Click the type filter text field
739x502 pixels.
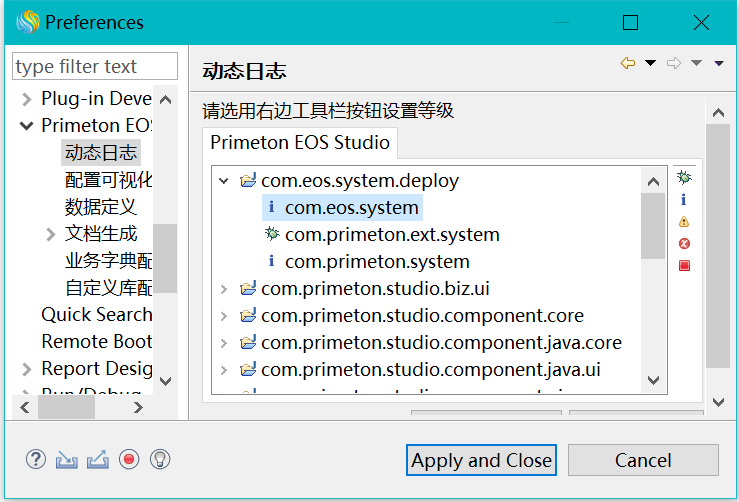coord(95,67)
